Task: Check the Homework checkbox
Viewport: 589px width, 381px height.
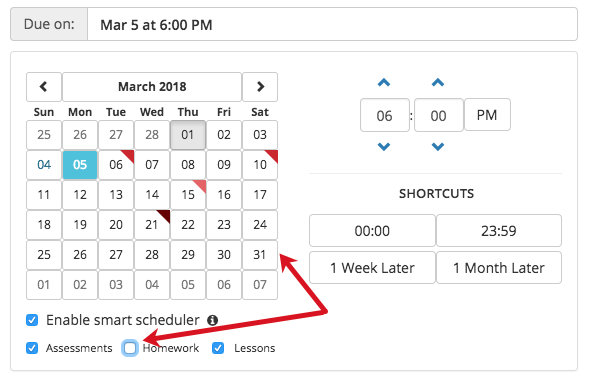Action: [x=130, y=348]
